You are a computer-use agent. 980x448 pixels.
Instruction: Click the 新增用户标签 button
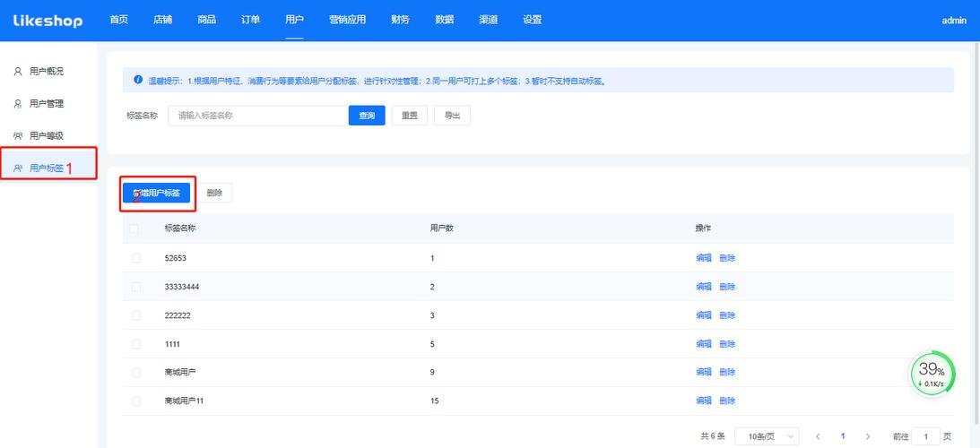click(156, 193)
